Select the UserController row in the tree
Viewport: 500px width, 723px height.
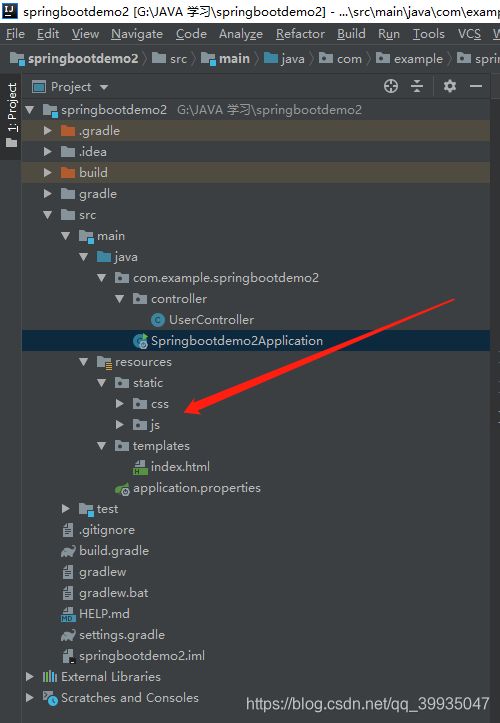pos(256,320)
